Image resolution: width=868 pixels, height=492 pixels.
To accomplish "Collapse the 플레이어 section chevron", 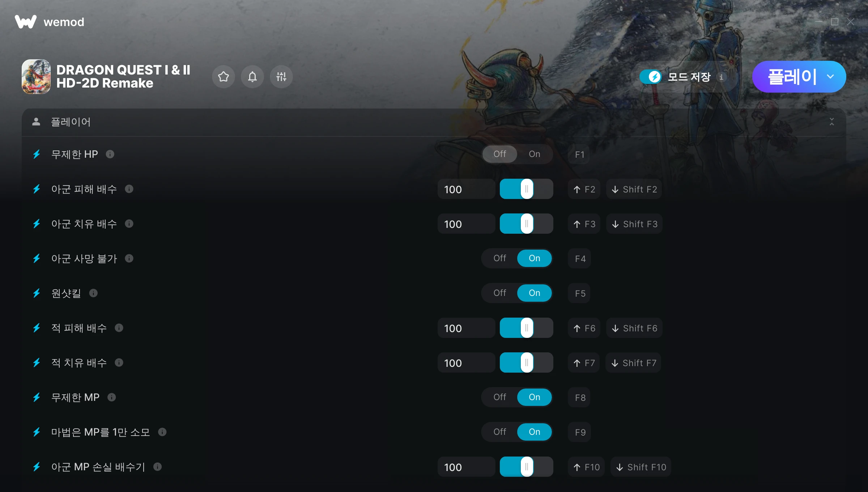I will pyautogui.click(x=832, y=122).
